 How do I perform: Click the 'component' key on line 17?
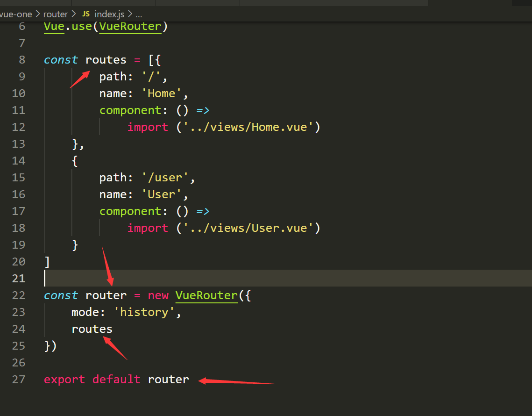click(130, 211)
